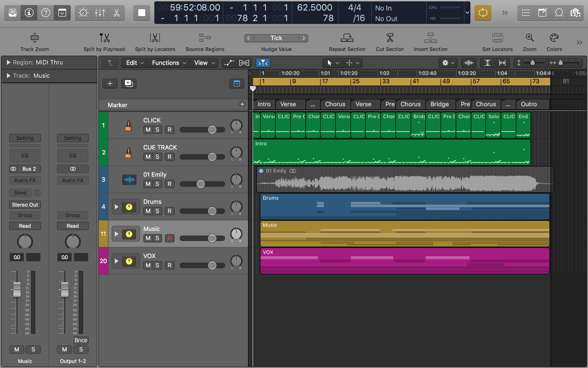The width and height of the screenshot is (588, 368).
Task: Open the Colors palette
Action: pyautogui.click(x=554, y=38)
